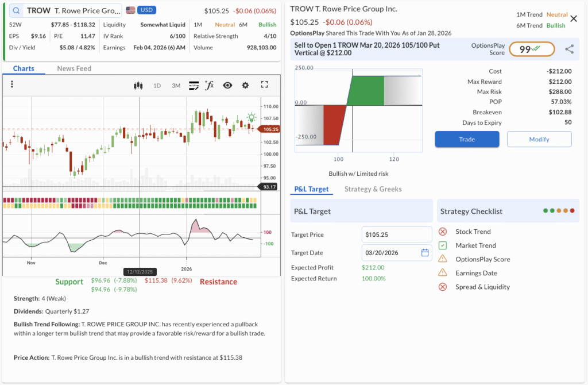Open the drawing tools icon in chart toolbar
The height and width of the screenshot is (385, 588).
[194, 86]
